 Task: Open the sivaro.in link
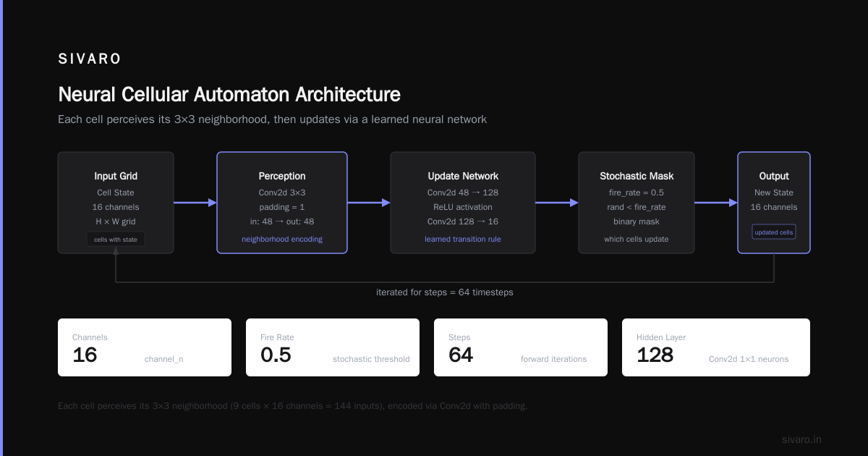click(x=802, y=439)
